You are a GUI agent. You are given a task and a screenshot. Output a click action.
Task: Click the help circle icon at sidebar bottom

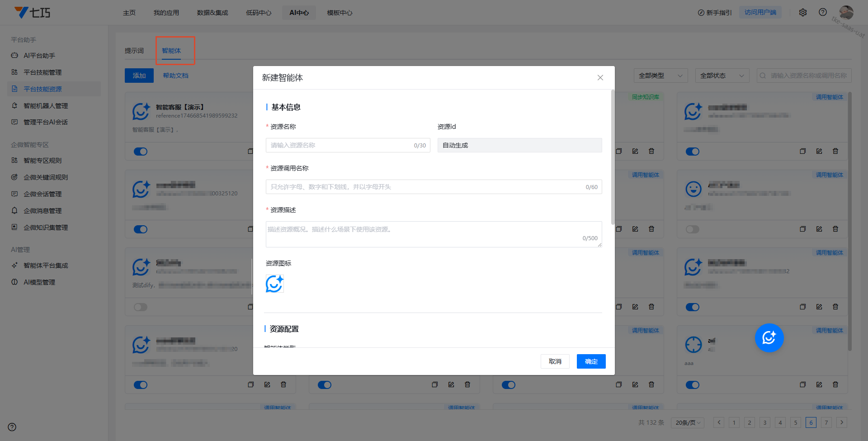(x=12, y=427)
